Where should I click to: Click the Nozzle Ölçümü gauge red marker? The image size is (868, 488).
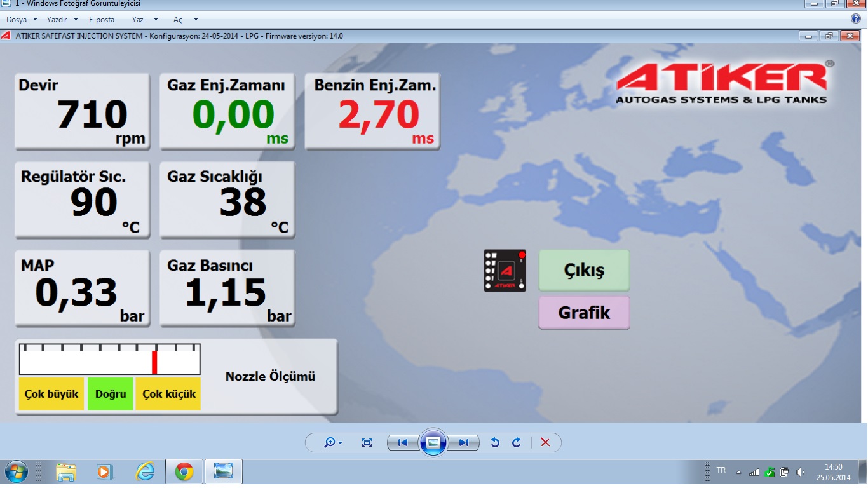(154, 362)
